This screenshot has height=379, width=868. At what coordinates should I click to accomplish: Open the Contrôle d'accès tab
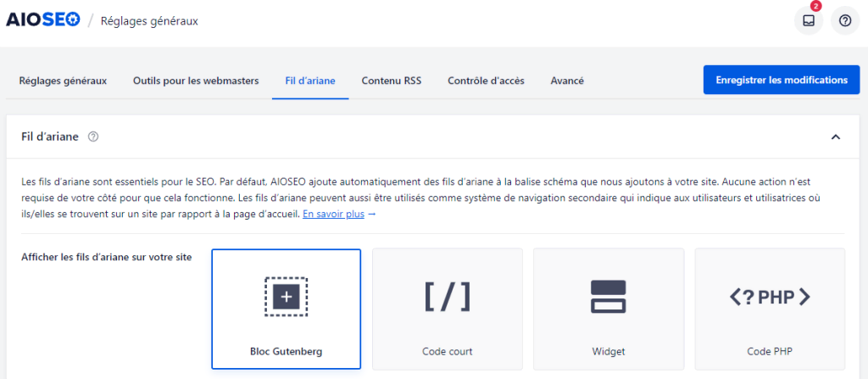(486, 81)
